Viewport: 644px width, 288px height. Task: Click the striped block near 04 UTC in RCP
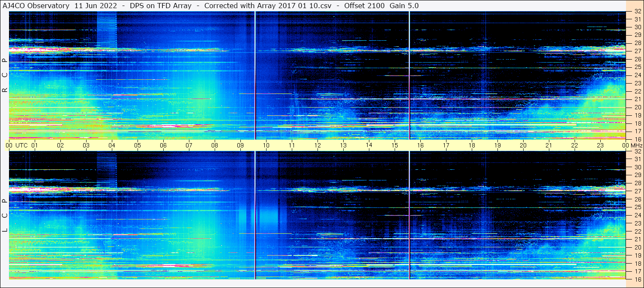coord(107,30)
